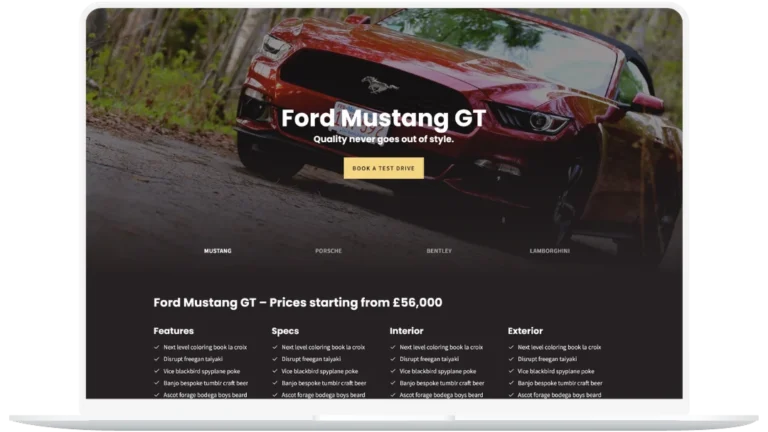This screenshot has width=768, height=432.
Task: Click 'Vice blackbird spyplane poke' under Features
Action: (x=202, y=371)
